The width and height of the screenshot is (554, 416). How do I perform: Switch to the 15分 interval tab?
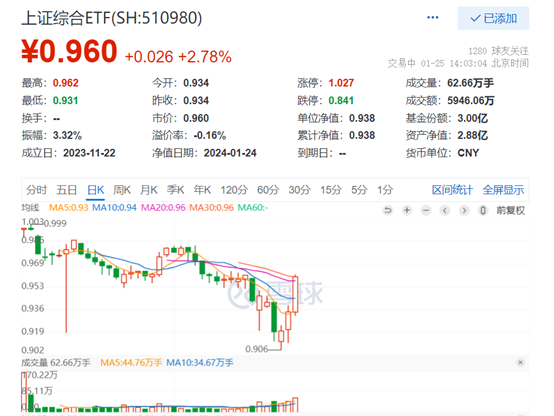pos(331,190)
